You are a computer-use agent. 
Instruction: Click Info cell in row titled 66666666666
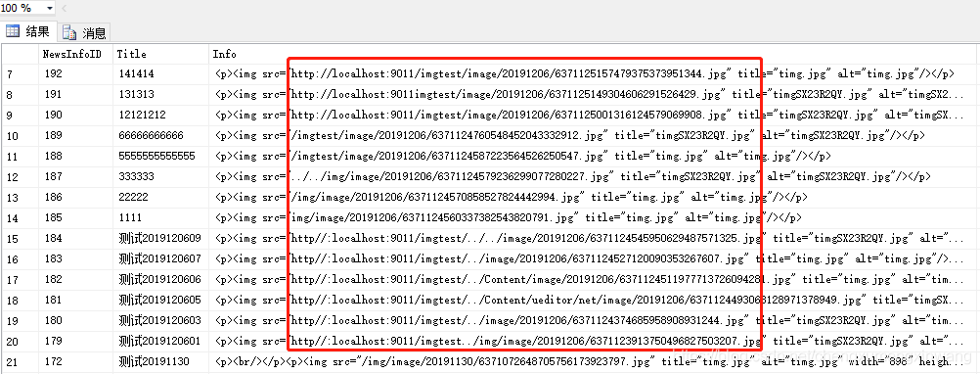click(x=594, y=136)
